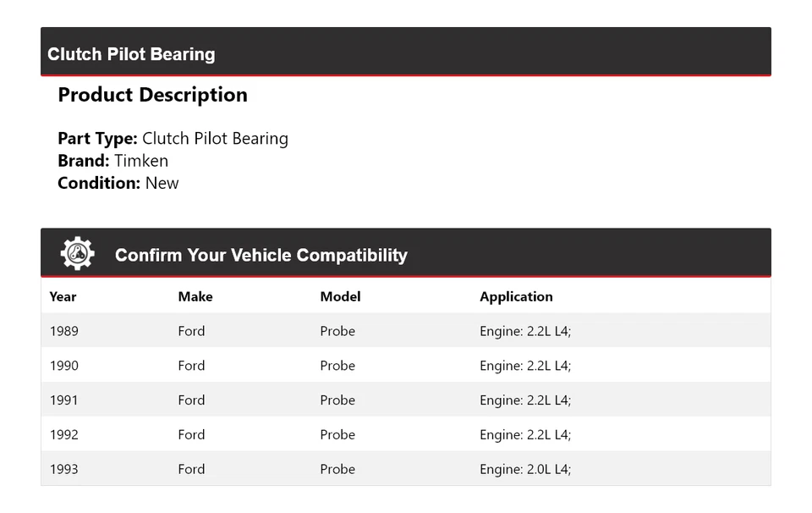Click the Condition: New text
Screen dimensions: 812x513
coord(118,183)
